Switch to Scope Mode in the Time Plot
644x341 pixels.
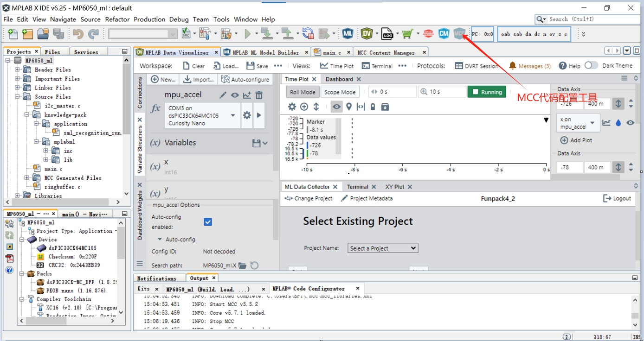tap(340, 92)
